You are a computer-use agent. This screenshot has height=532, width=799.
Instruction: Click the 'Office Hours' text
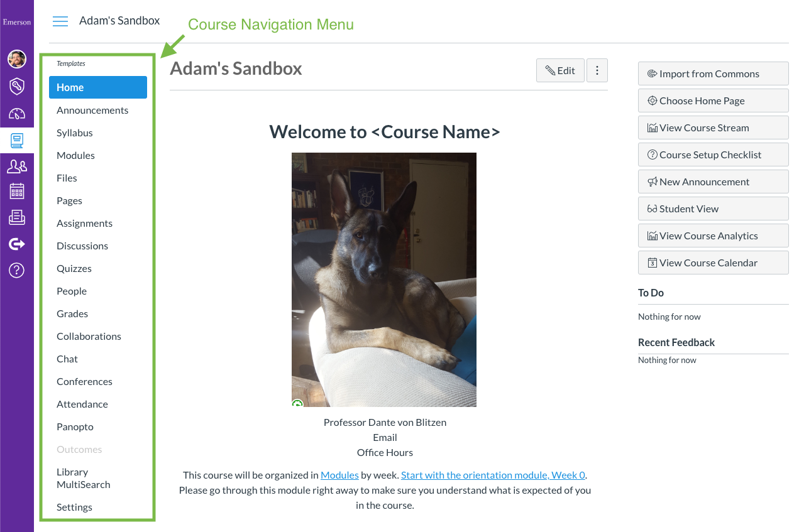tap(385, 452)
